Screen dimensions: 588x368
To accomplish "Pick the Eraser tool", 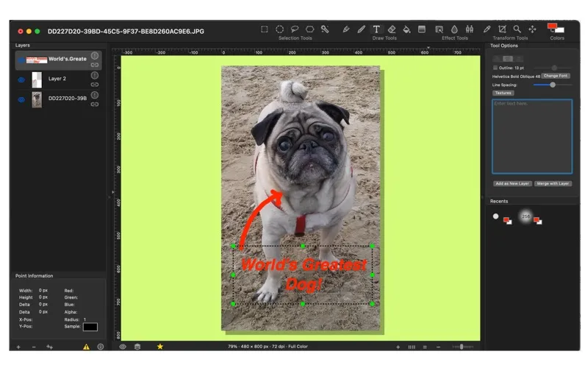I will [392, 29].
